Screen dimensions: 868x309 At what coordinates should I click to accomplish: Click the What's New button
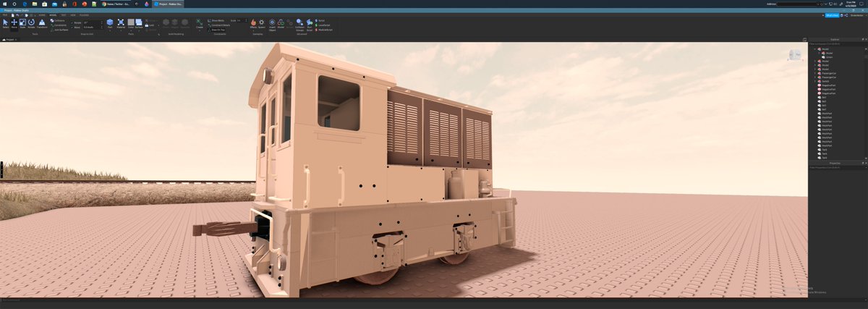point(832,14)
